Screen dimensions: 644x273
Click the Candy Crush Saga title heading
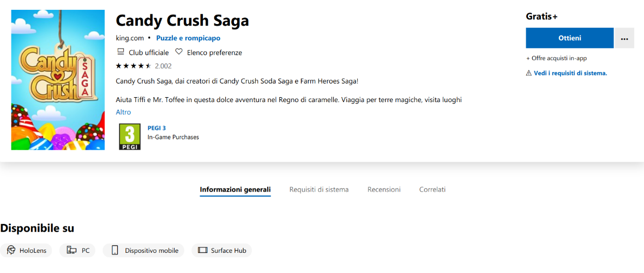[182, 21]
